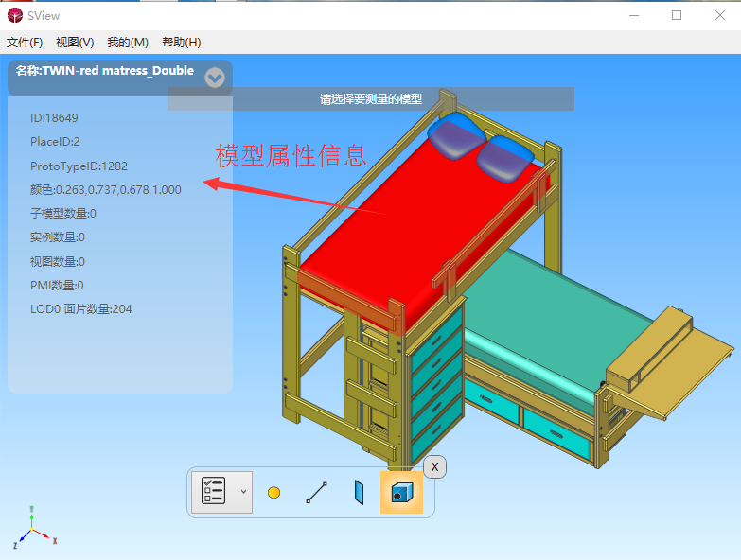Open the 我的(M) menu
The width and height of the screenshot is (741, 560).
(x=128, y=43)
